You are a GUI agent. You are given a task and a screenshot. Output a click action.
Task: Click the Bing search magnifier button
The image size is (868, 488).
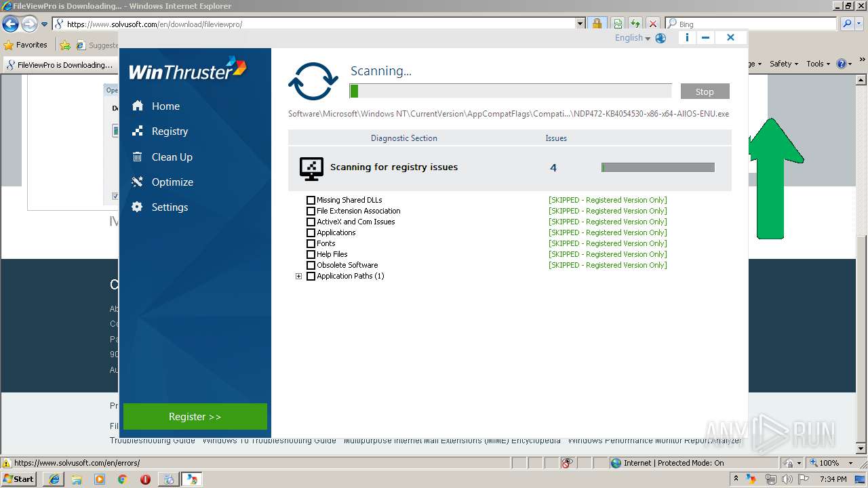[846, 24]
